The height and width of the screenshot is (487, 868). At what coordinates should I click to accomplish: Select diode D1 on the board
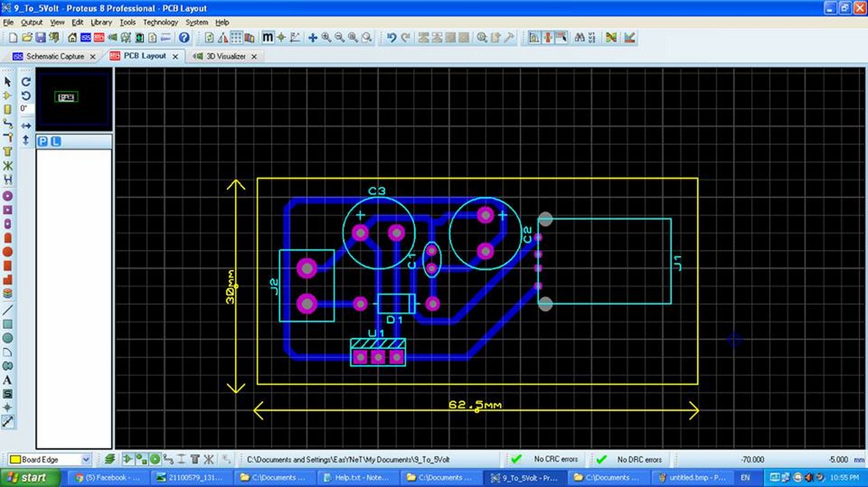[396, 304]
